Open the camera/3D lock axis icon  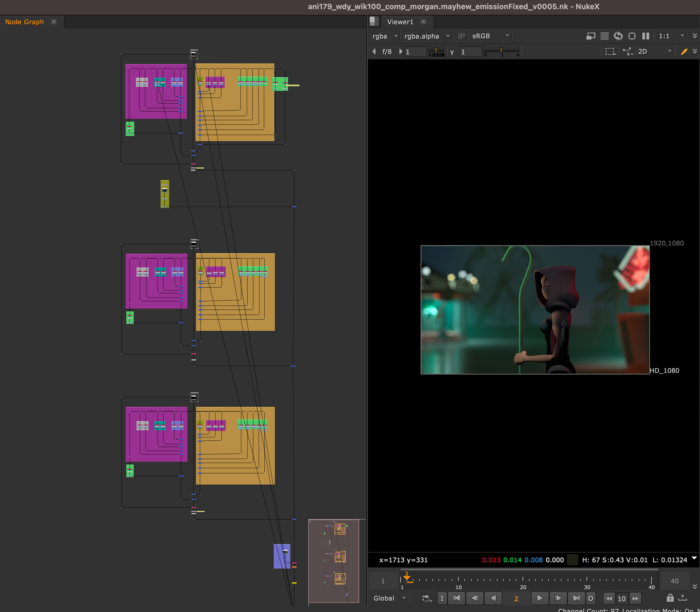[628, 52]
